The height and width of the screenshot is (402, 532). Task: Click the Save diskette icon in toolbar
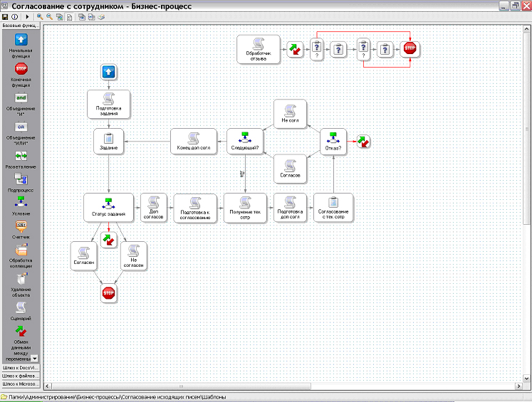(5, 16)
